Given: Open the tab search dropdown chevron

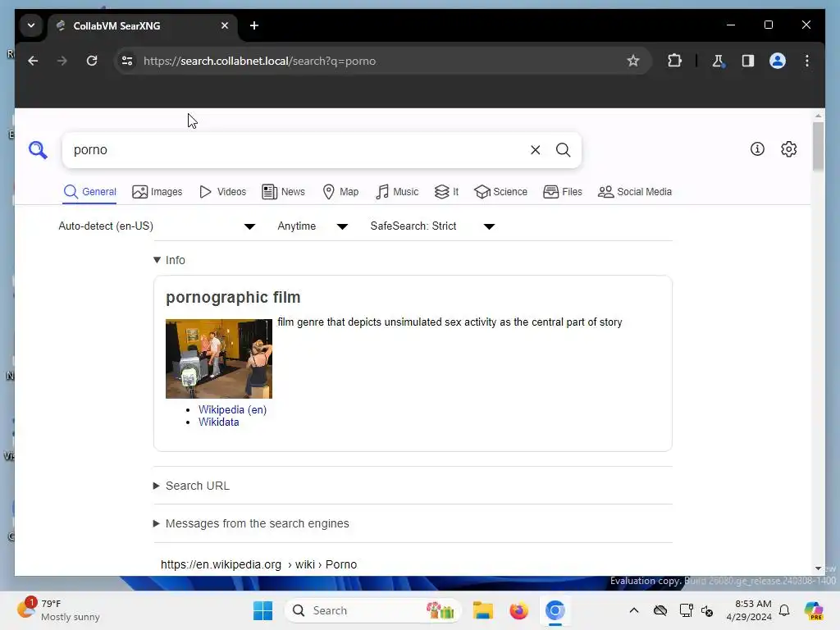Looking at the screenshot, I should (x=31, y=25).
